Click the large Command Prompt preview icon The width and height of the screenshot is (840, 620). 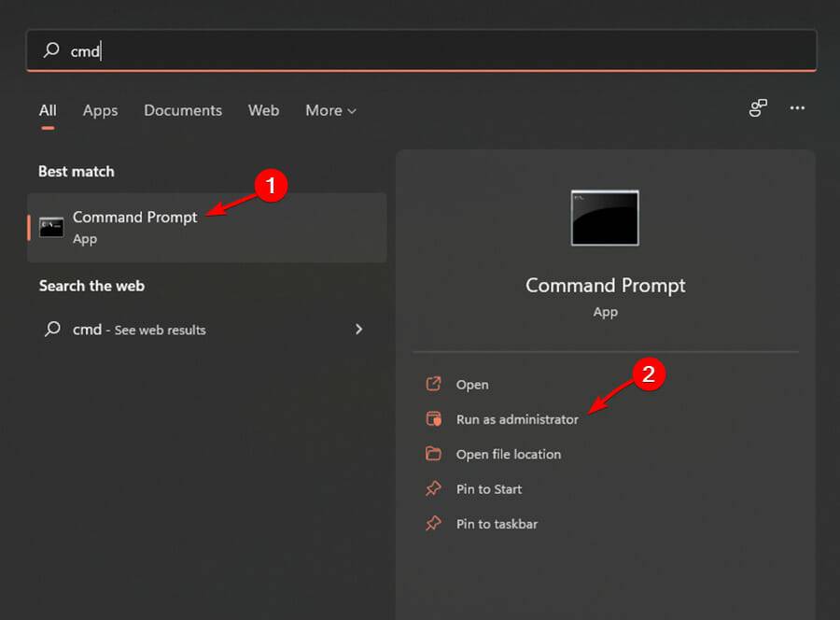[605, 218]
